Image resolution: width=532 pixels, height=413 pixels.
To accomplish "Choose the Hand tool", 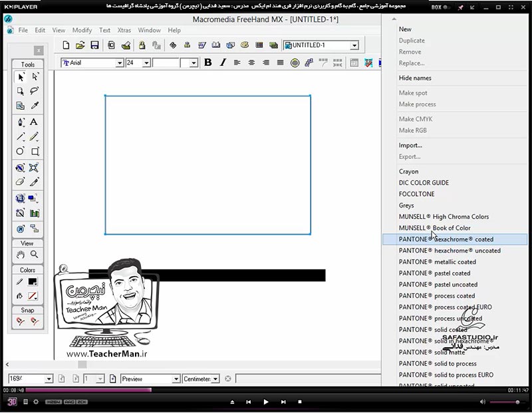I will pyautogui.click(x=21, y=254).
